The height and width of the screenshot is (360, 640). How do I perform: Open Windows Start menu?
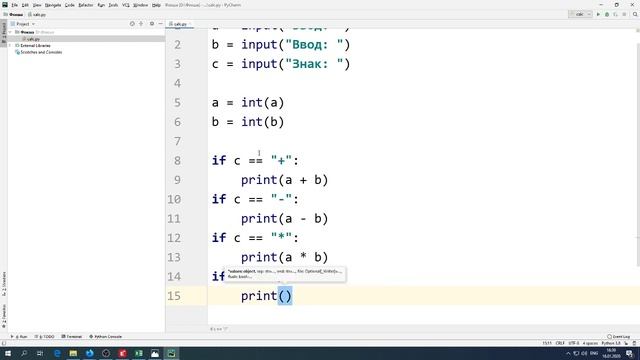(x=8, y=353)
